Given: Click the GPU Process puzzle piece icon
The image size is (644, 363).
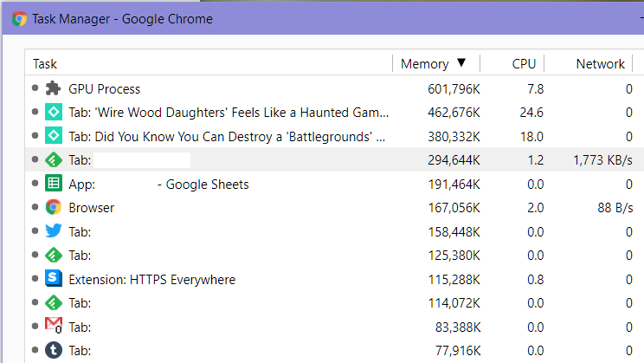Looking at the screenshot, I should pos(53,88).
